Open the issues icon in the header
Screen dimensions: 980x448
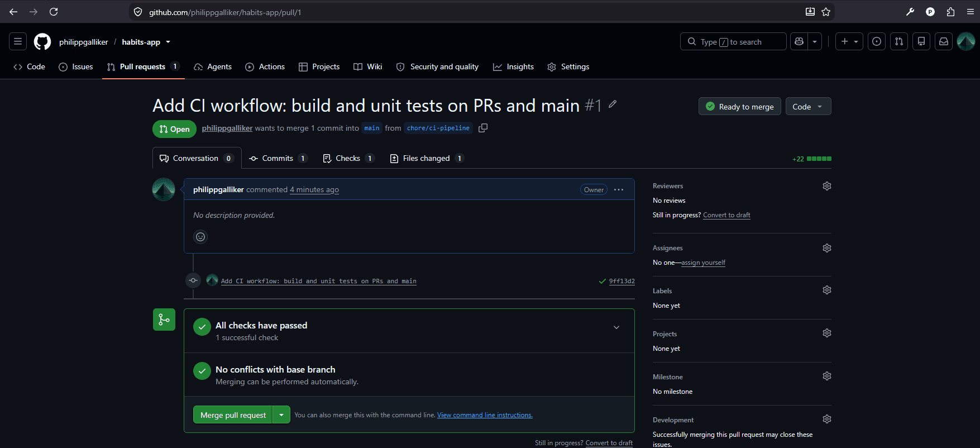pyautogui.click(x=877, y=41)
